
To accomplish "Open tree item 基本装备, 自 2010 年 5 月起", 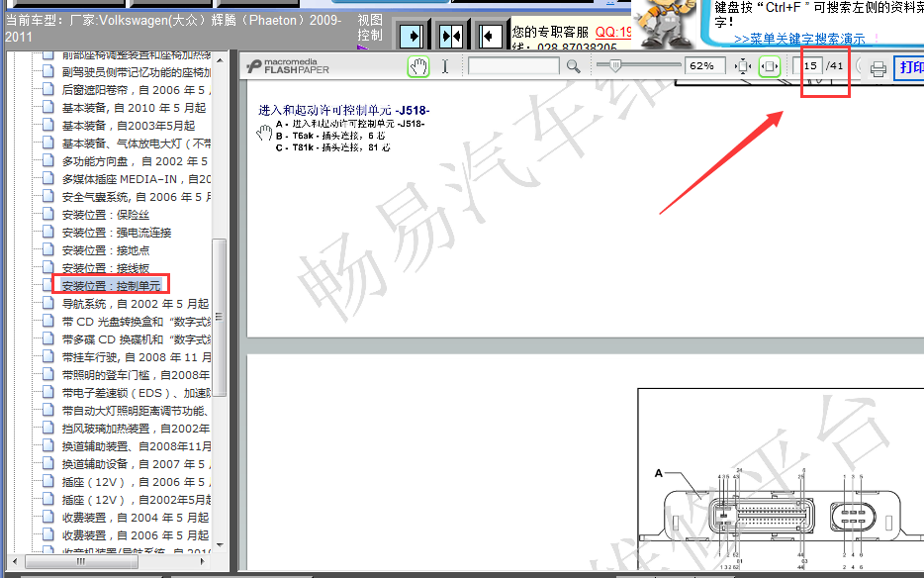I will (134, 108).
